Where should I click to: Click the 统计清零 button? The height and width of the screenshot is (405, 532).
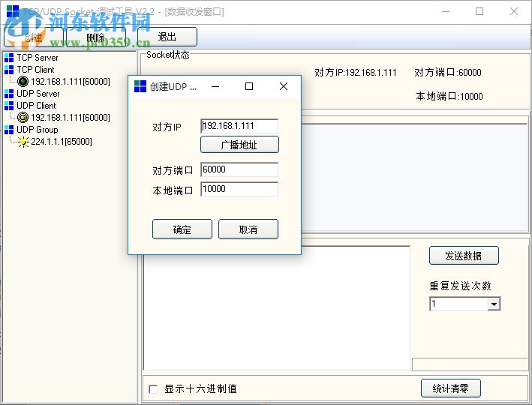pos(451,388)
